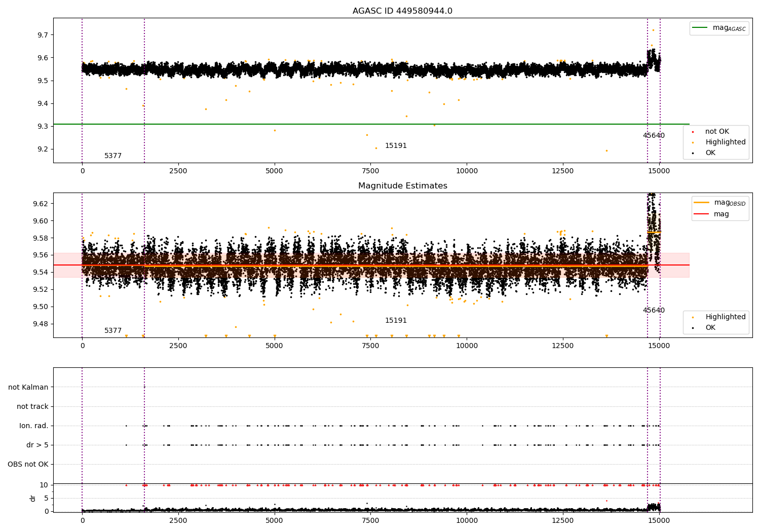Click the red 'mag' legend entry

(x=711, y=214)
